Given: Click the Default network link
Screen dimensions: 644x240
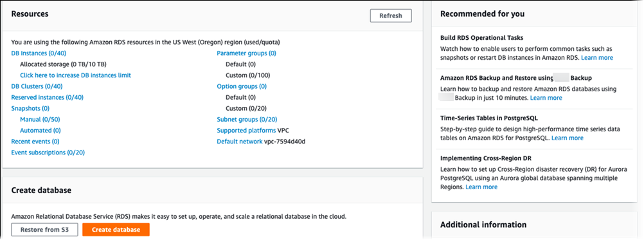Looking at the screenshot, I should (x=240, y=142).
